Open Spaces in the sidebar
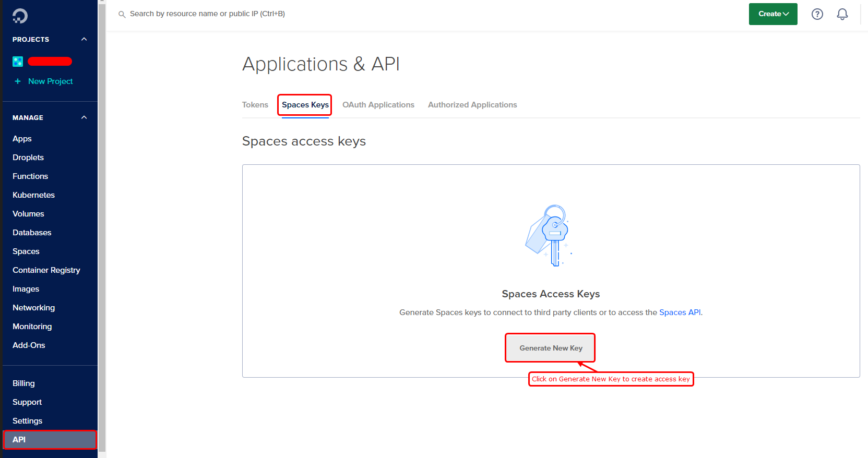 [26, 251]
